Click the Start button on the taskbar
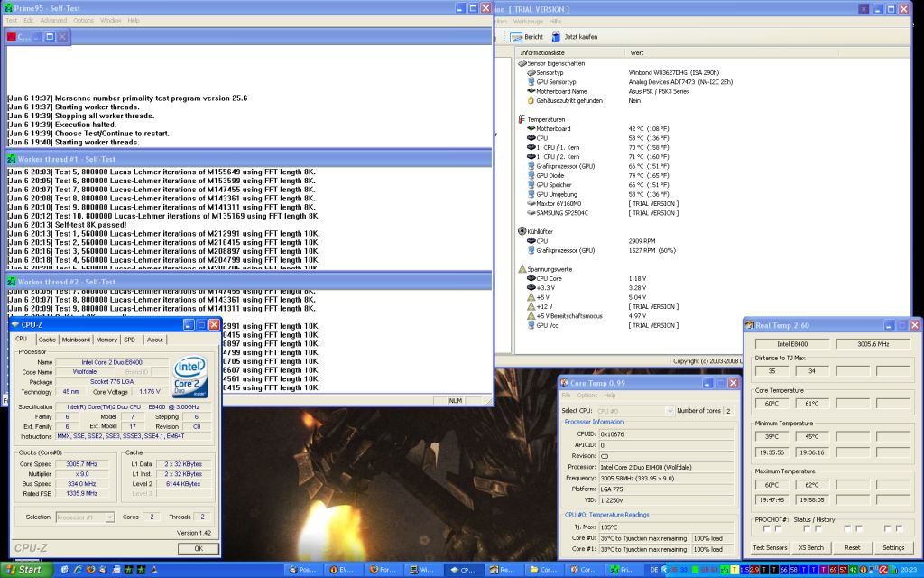924x578 pixels. coord(24,570)
